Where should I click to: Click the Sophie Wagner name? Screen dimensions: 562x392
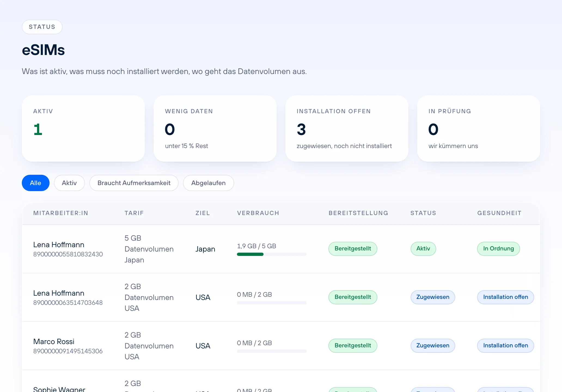(59, 389)
